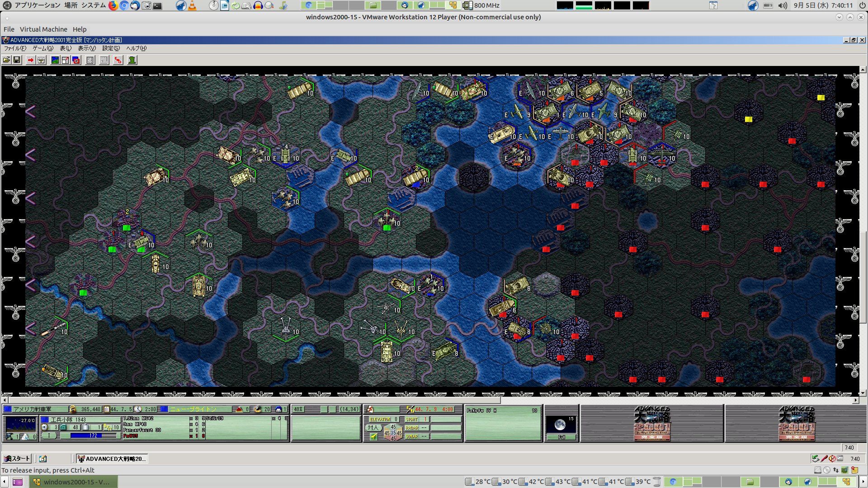Click the clock icon next to 2:00

tap(138, 409)
